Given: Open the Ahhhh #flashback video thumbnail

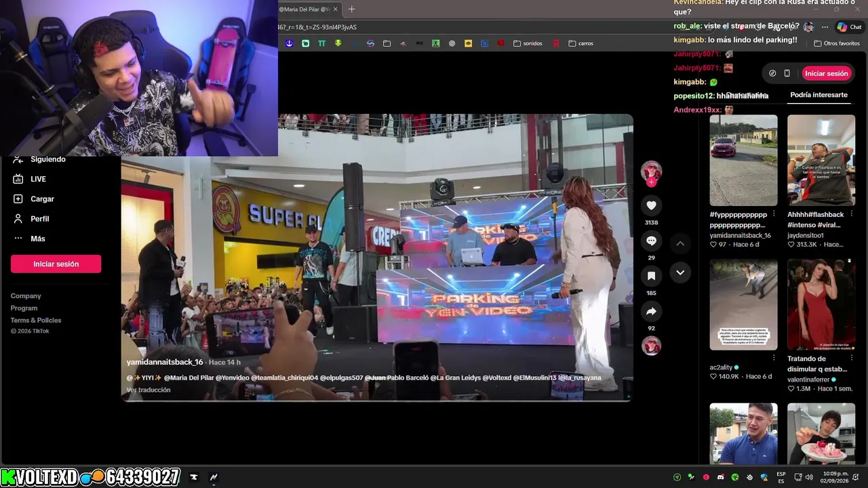Looking at the screenshot, I should click(821, 160).
